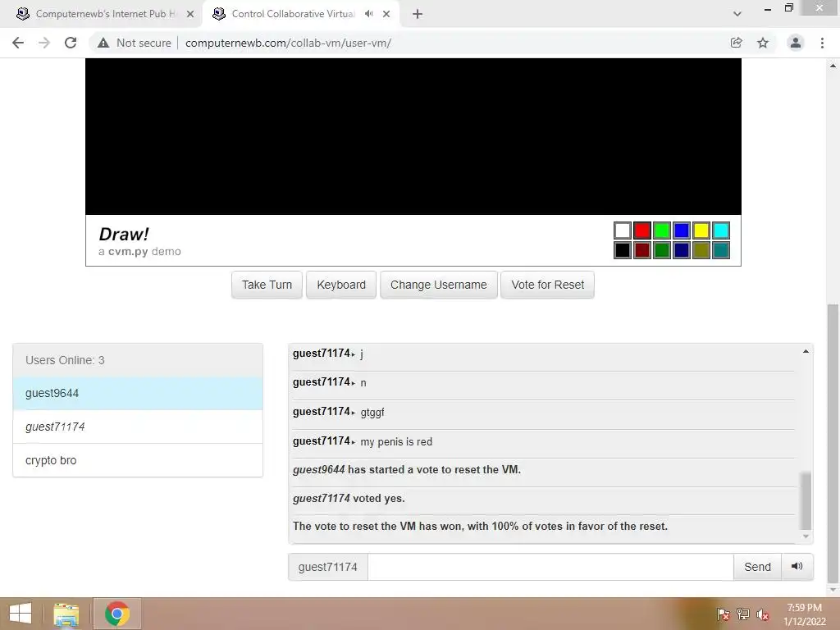The width and height of the screenshot is (840, 630).
Task: Click the address bar URL
Action: (x=288, y=43)
